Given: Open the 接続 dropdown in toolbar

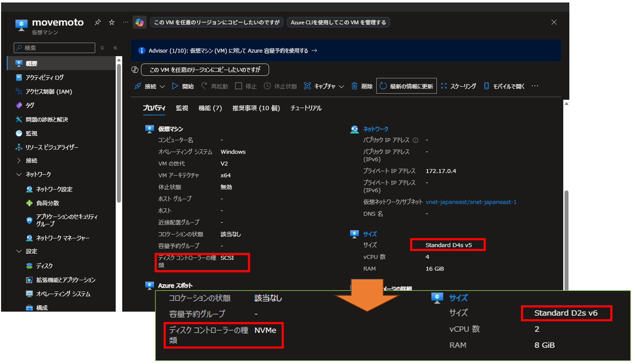Looking at the screenshot, I should [150, 86].
